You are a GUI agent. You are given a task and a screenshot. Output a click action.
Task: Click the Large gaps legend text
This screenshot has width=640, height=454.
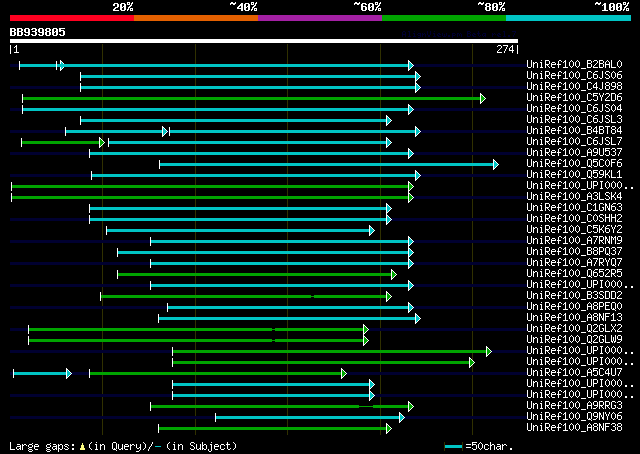click(42, 447)
